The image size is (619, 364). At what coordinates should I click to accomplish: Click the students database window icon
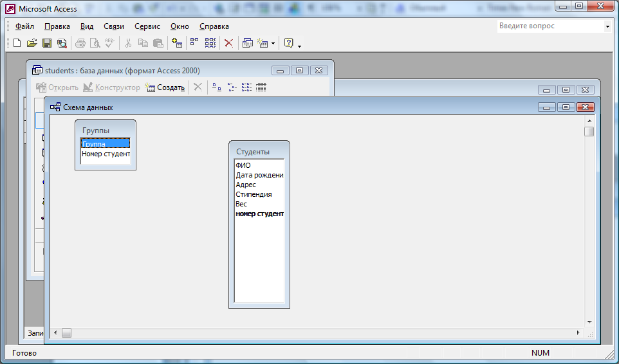37,71
